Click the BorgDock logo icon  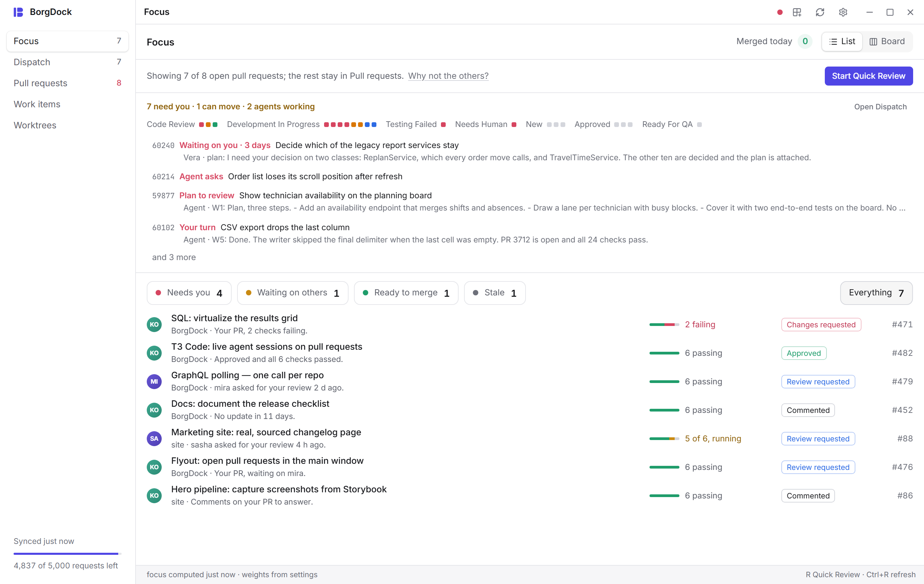tap(18, 12)
